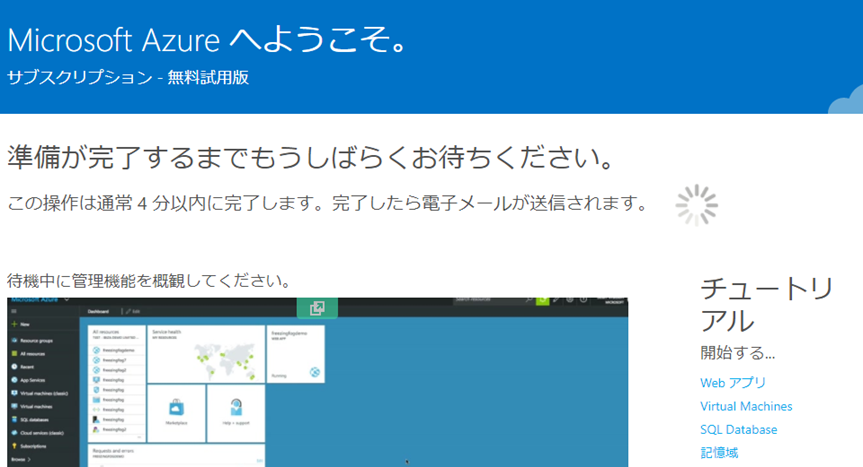Click the Edit pencil in preview header
863x467 pixels.
pos(128,311)
